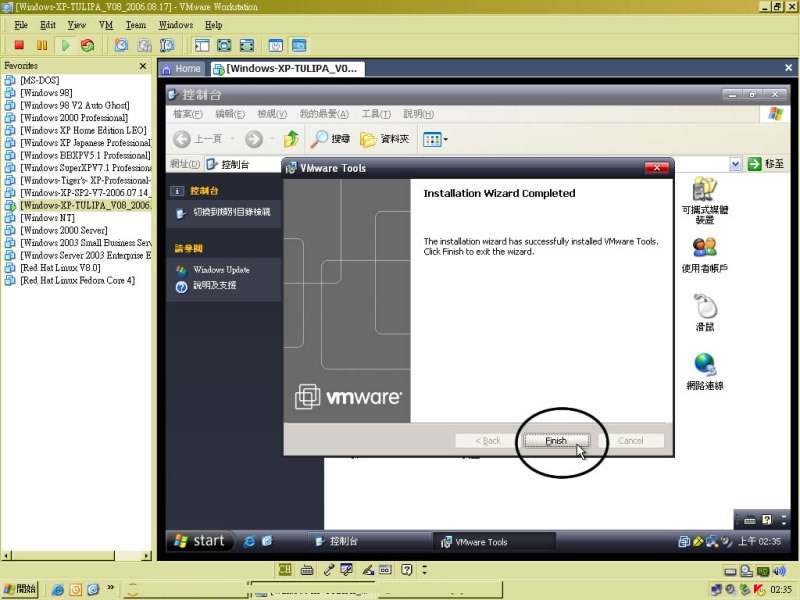The width and height of the screenshot is (800, 600).
Task: Open the VM menu
Action: click(x=106, y=25)
